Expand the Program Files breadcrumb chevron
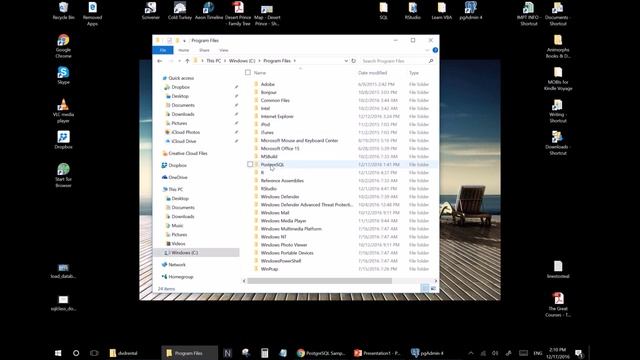The width and height of the screenshot is (640, 360). (295, 61)
